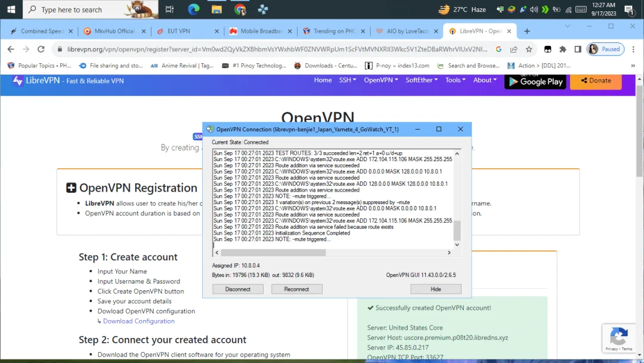Open File Explorer from the taskbar
Image resolution: width=644 pixels, height=363 pixels.
point(216,9)
